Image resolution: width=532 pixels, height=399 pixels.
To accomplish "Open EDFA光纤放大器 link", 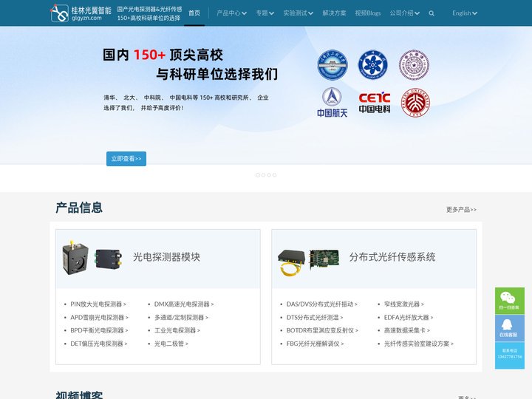I will pyautogui.click(x=409, y=318).
